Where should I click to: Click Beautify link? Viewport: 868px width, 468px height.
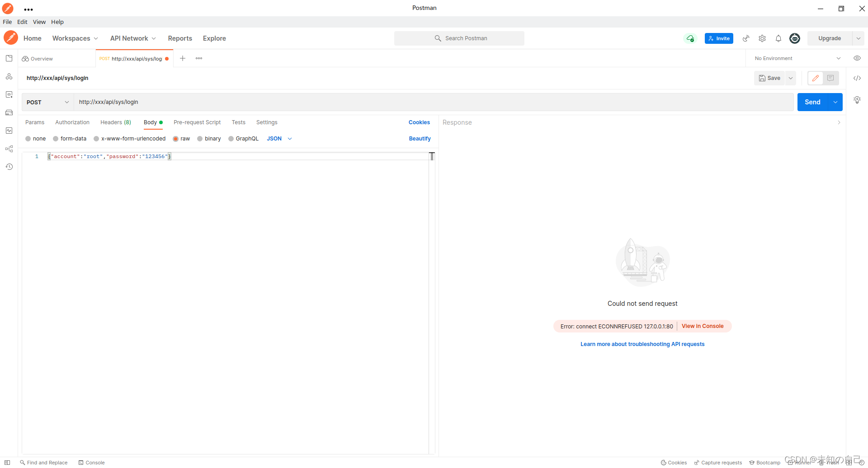pyautogui.click(x=420, y=139)
